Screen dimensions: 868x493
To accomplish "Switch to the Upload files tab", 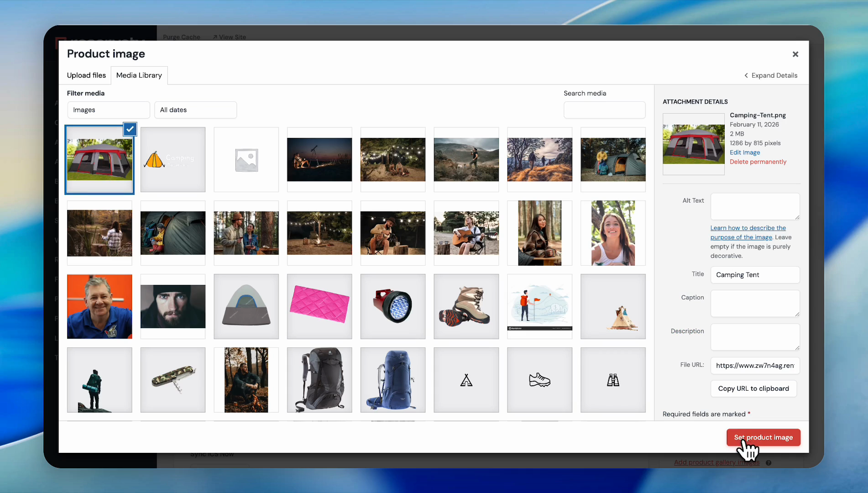I will [86, 75].
